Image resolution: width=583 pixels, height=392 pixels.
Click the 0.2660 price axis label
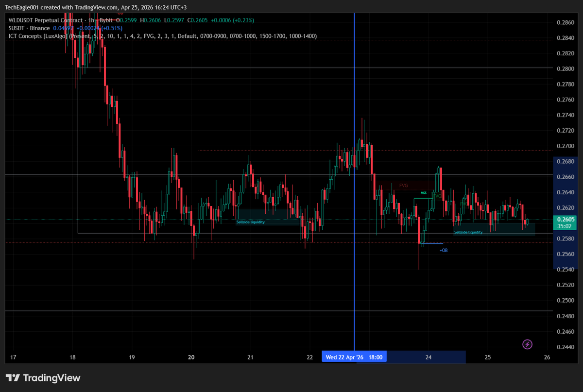pyautogui.click(x=566, y=177)
